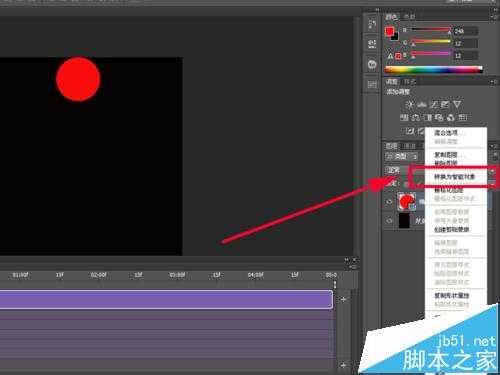Screen dimensions: 500x375
Task: Add a Curves adjustment icon
Action: [433, 105]
